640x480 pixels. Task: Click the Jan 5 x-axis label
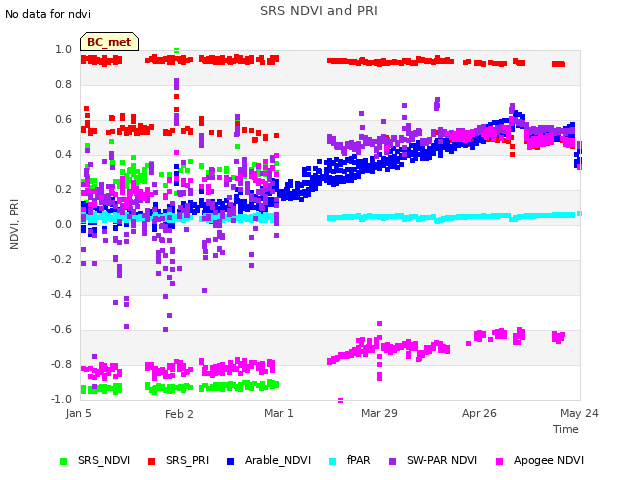78,413
